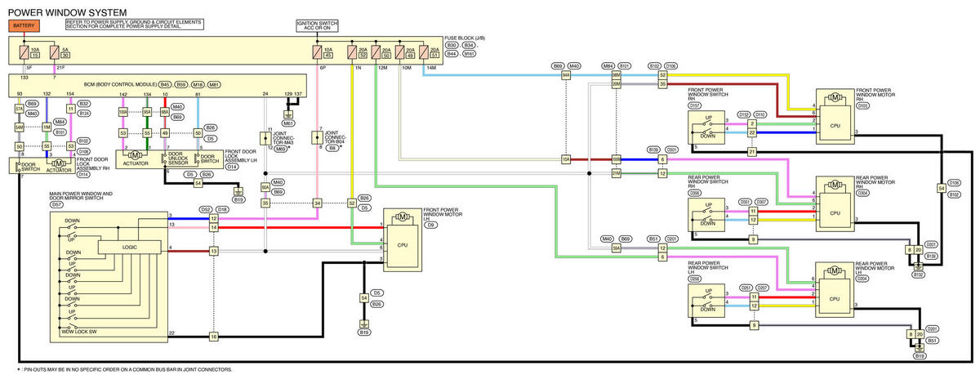Screen dimensions: 980x384
Task: Click the D57 connector oval
Action: point(56,204)
